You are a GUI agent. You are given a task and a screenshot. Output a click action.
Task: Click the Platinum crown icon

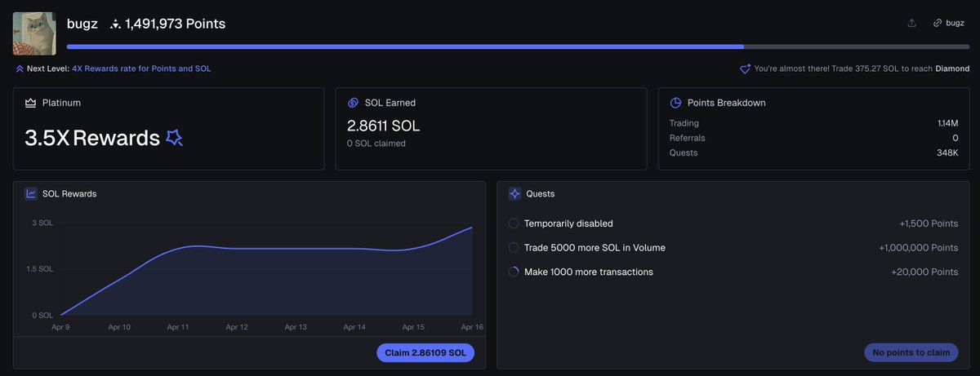click(x=31, y=103)
